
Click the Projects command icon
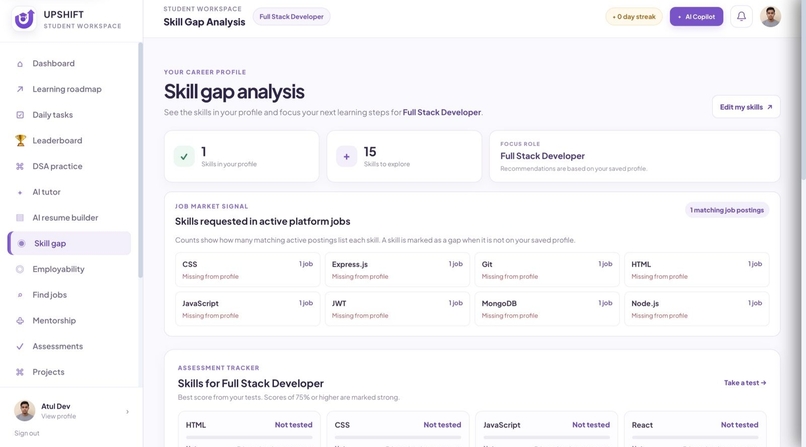click(20, 372)
